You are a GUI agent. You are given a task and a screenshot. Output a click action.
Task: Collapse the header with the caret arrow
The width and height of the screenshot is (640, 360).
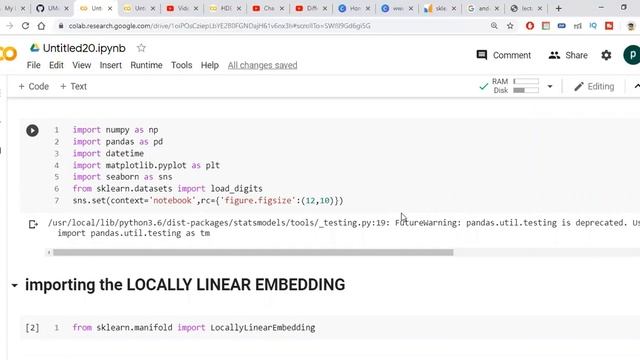pos(636,87)
